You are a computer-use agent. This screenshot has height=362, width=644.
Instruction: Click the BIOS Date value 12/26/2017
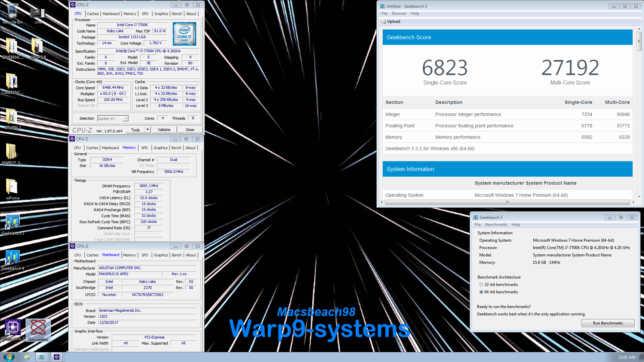[147, 322]
